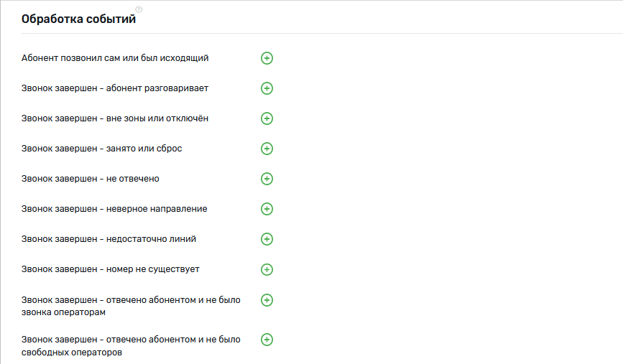Click label text 'Звонок завершен - недостаточно линий'
Screen dimensions: 623x364
click(109, 239)
